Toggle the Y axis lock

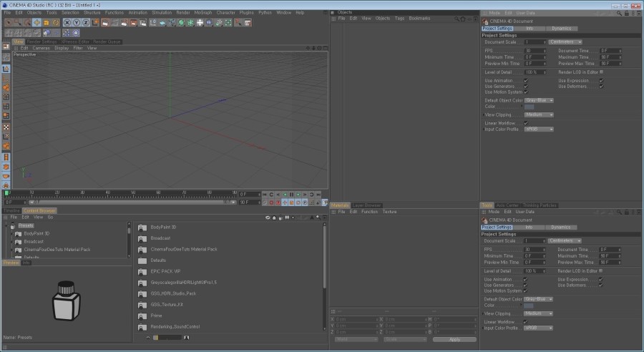(x=76, y=23)
